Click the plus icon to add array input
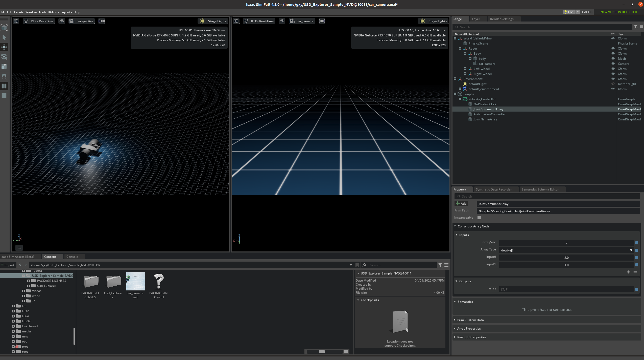 coord(629,272)
